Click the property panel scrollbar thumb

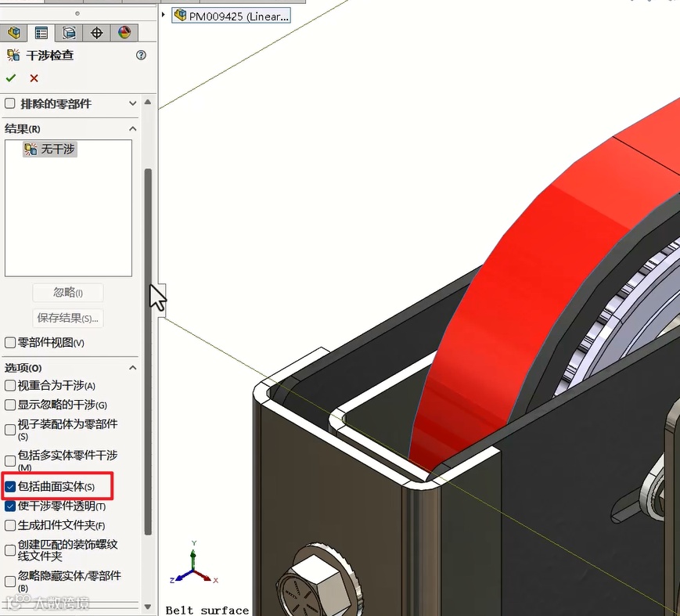pyautogui.click(x=148, y=351)
